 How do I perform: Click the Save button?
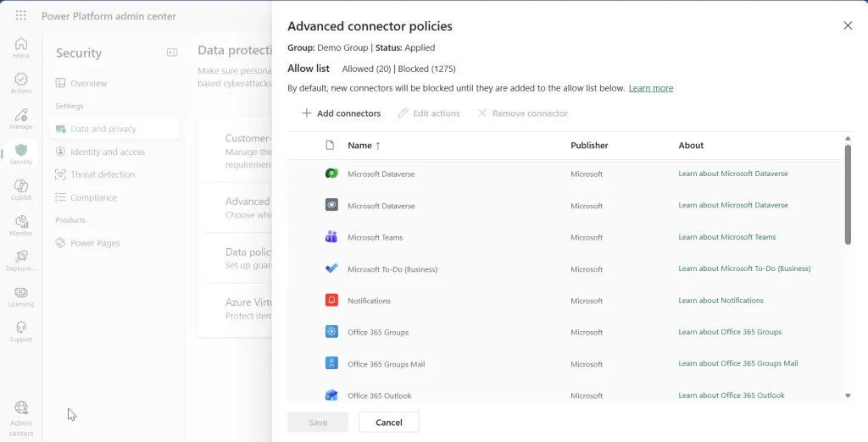pyautogui.click(x=318, y=422)
